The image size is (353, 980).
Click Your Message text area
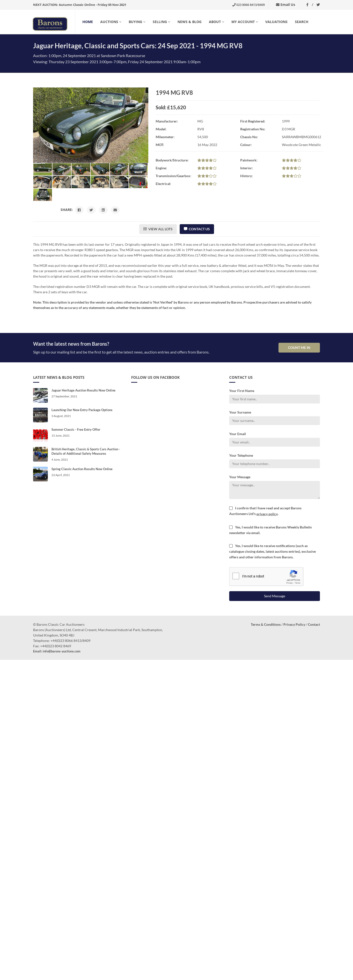click(x=274, y=490)
